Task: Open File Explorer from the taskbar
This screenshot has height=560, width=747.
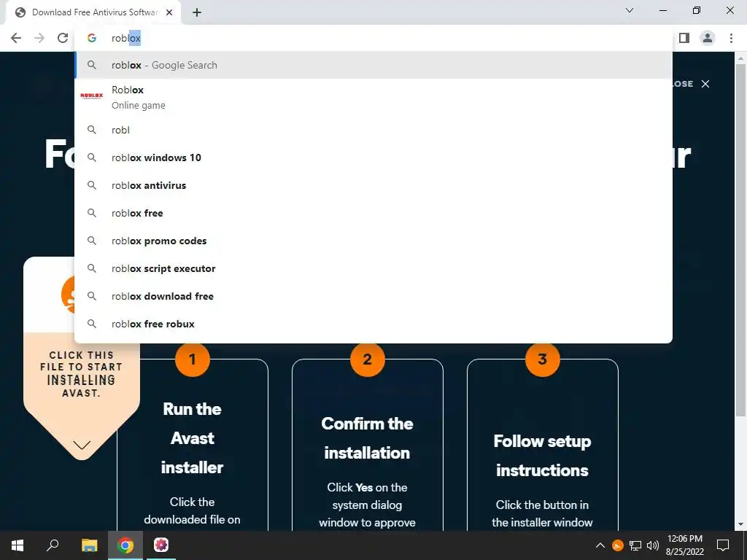Action: point(89,545)
